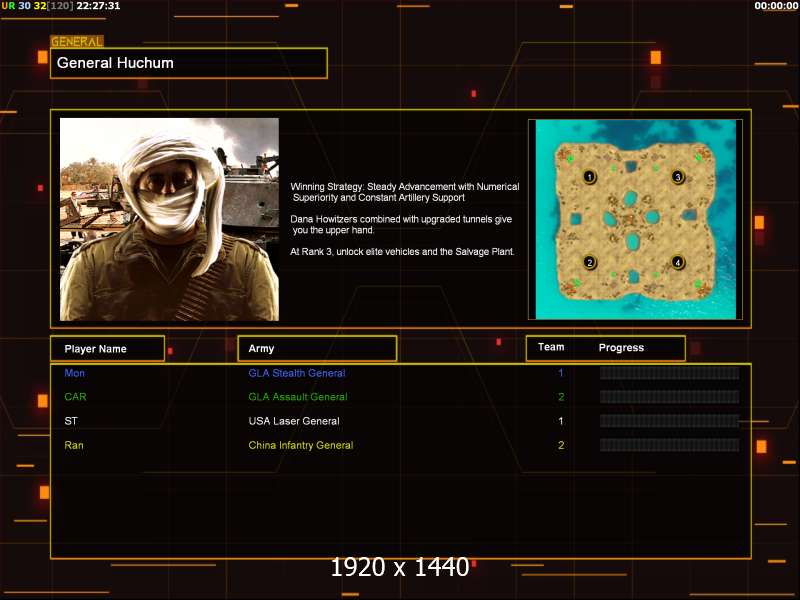The width and height of the screenshot is (800, 600).
Task: Click the General Huchum name field
Action: pyautogui.click(x=189, y=63)
